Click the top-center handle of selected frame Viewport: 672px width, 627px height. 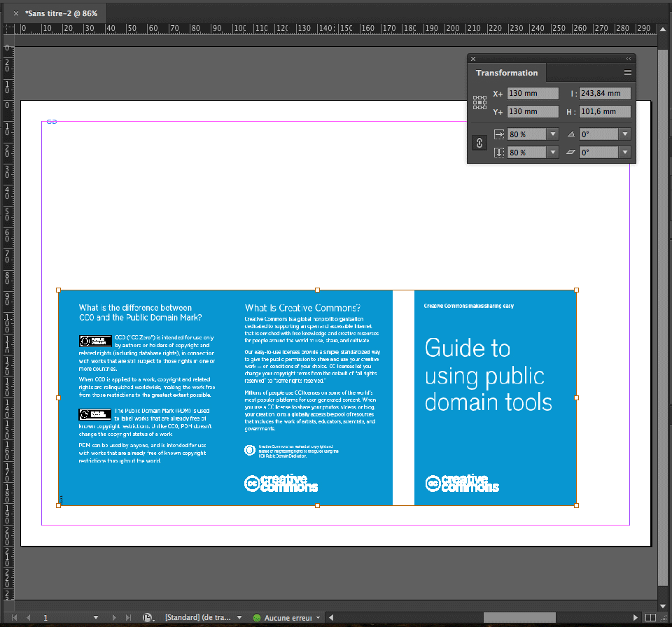(318, 290)
